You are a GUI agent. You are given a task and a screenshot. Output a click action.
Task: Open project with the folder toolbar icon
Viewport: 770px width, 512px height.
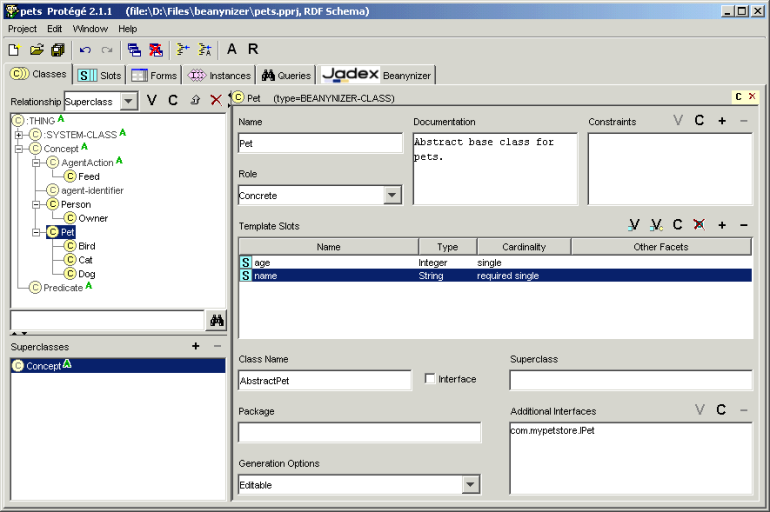pyautogui.click(x=36, y=50)
